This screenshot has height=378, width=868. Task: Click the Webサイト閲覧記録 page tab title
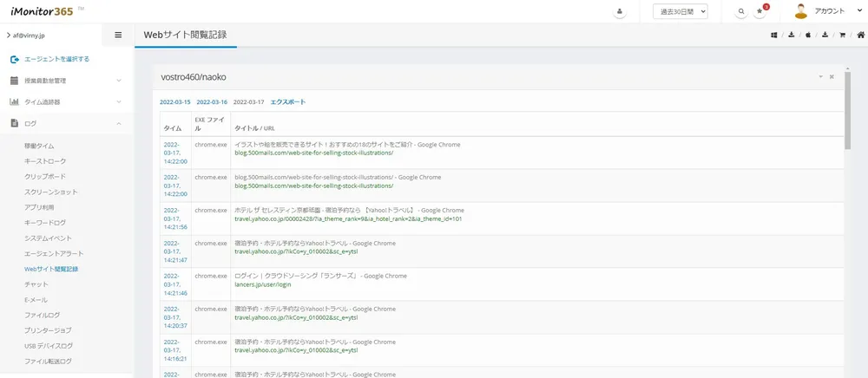185,35
